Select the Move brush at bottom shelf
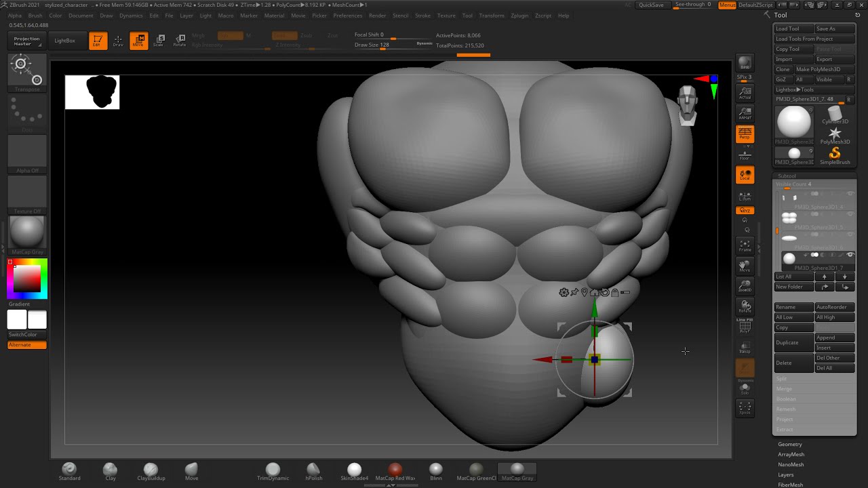The height and width of the screenshot is (488, 868). (x=191, y=472)
